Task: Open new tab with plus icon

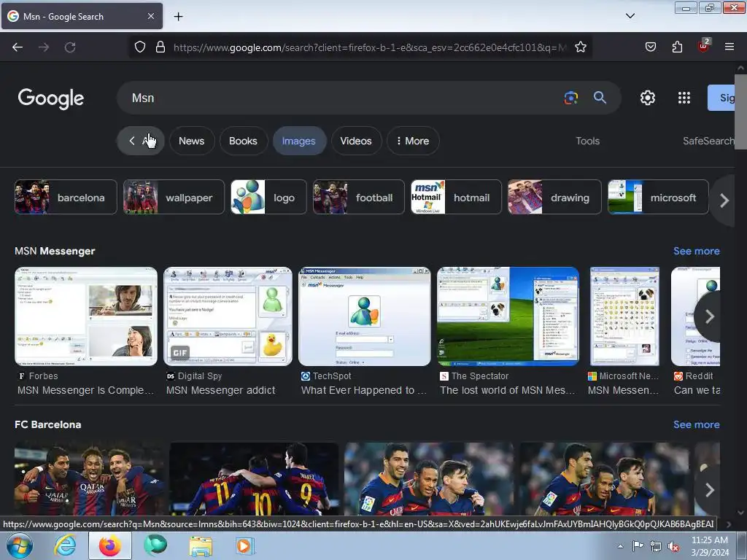Action: (178, 17)
